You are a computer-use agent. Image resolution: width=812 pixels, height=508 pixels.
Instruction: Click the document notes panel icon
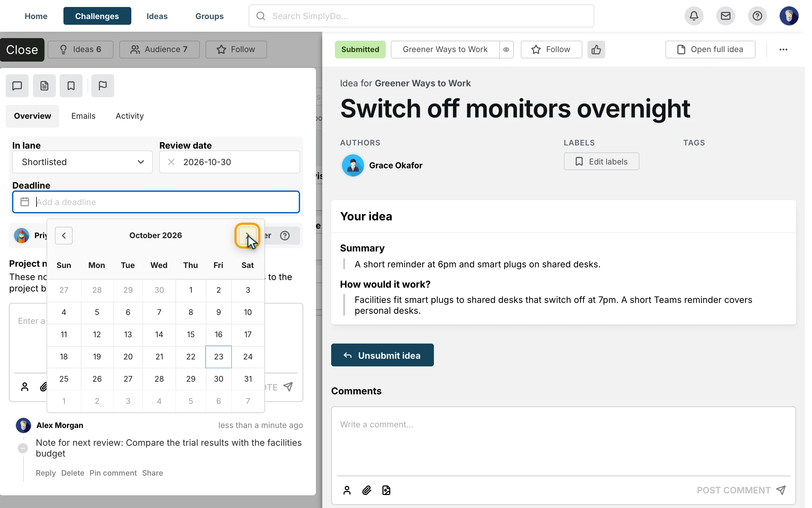(44, 86)
